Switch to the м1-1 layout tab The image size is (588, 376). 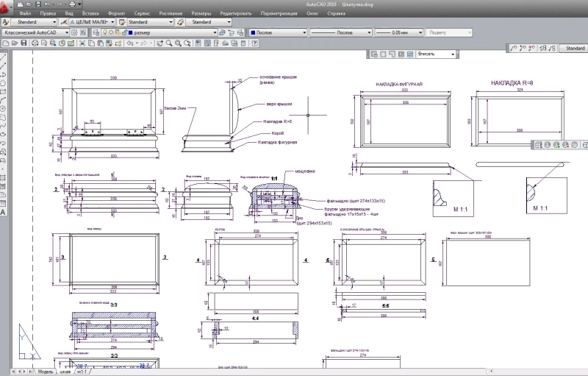pos(82,372)
